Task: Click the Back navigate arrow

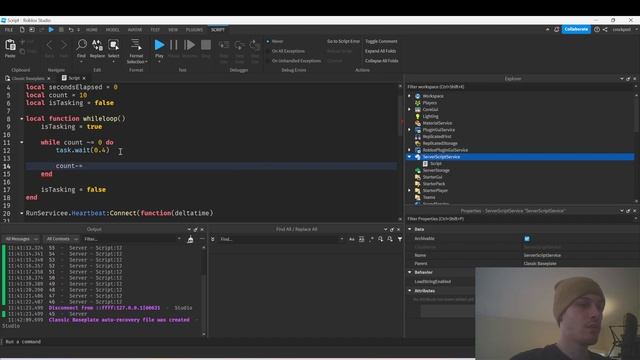Action: click(49, 45)
